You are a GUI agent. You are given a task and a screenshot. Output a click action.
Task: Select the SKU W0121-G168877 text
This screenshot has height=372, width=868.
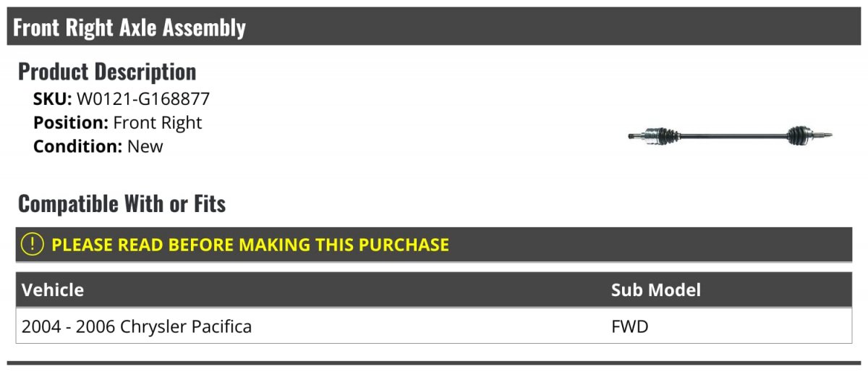[x=142, y=99]
